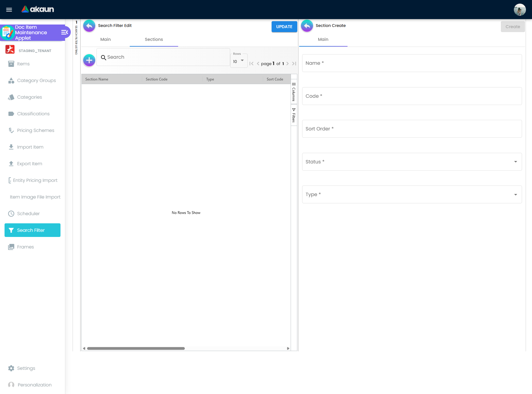The width and height of the screenshot is (532, 394).
Task: Open Scheduler from the sidebar
Action: click(x=28, y=214)
